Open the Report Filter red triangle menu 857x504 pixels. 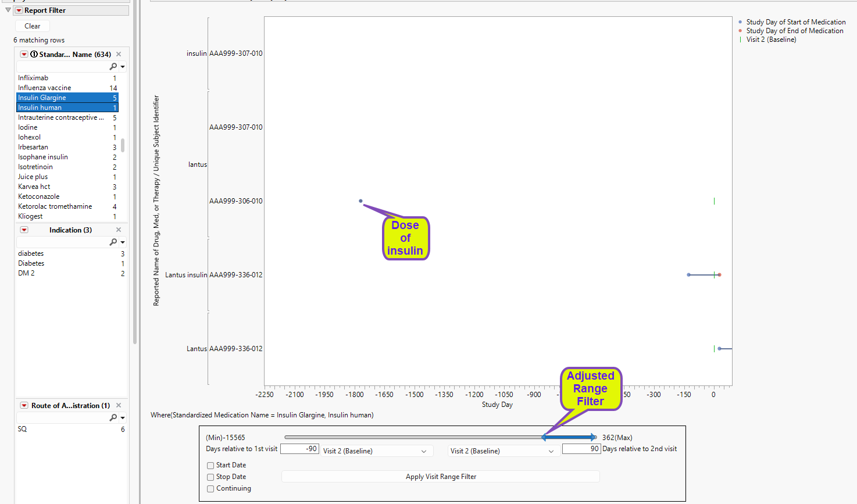click(19, 10)
